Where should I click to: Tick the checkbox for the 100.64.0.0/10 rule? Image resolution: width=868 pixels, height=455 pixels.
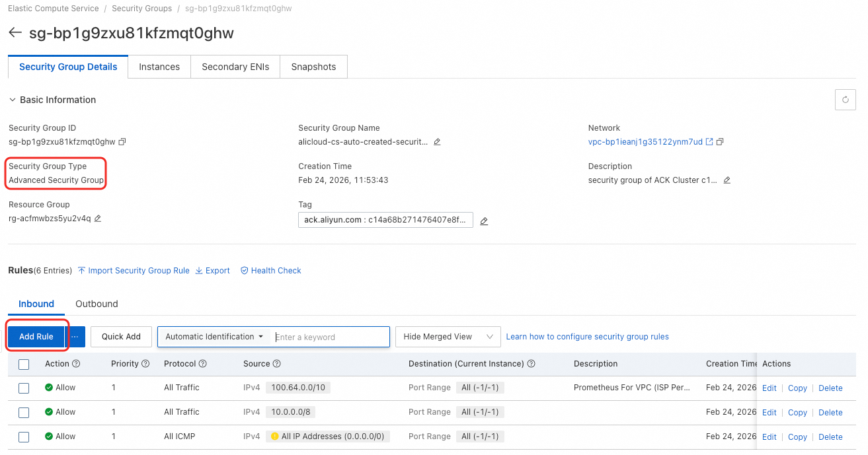(24, 388)
